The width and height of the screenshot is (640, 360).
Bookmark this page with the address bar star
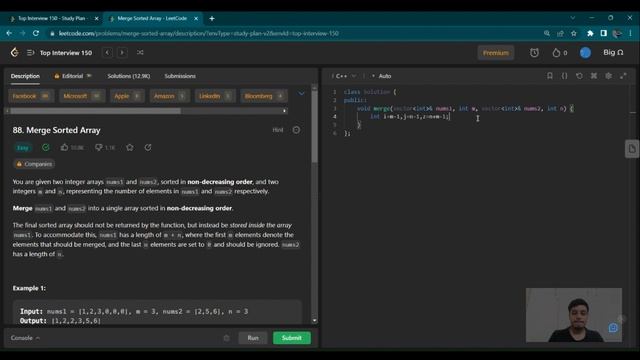pyautogui.click(x=574, y=33)
